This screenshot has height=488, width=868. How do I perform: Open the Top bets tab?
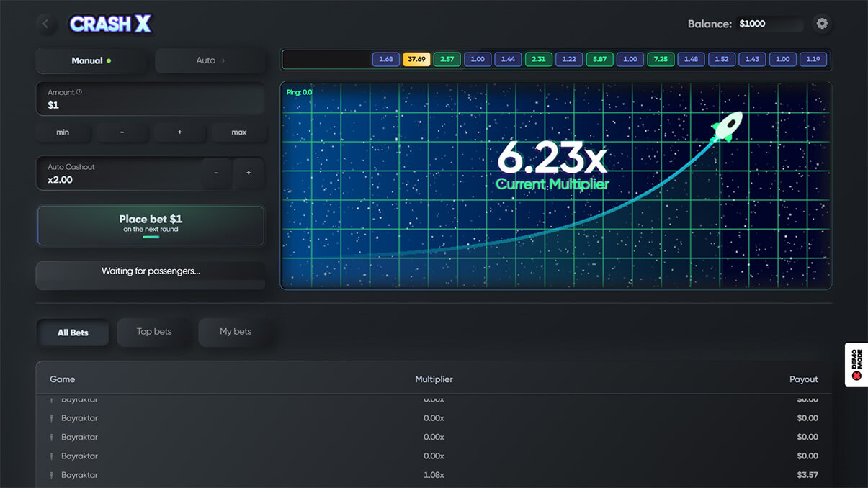click(x=154, y=332)
